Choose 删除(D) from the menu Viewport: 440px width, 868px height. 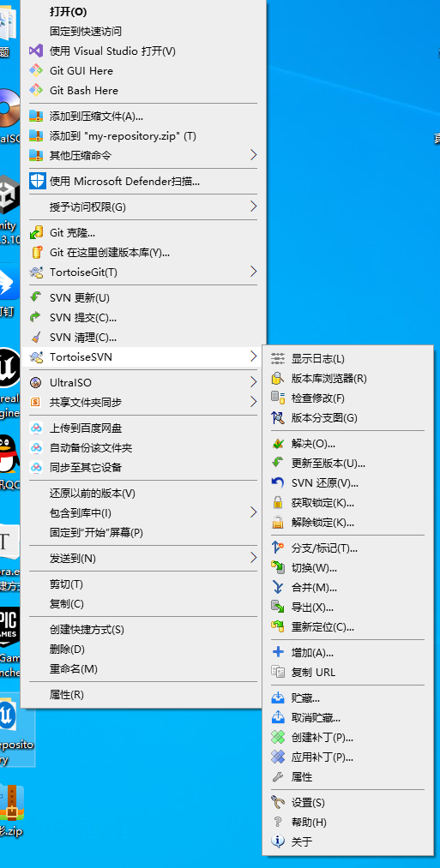(143, 649)
